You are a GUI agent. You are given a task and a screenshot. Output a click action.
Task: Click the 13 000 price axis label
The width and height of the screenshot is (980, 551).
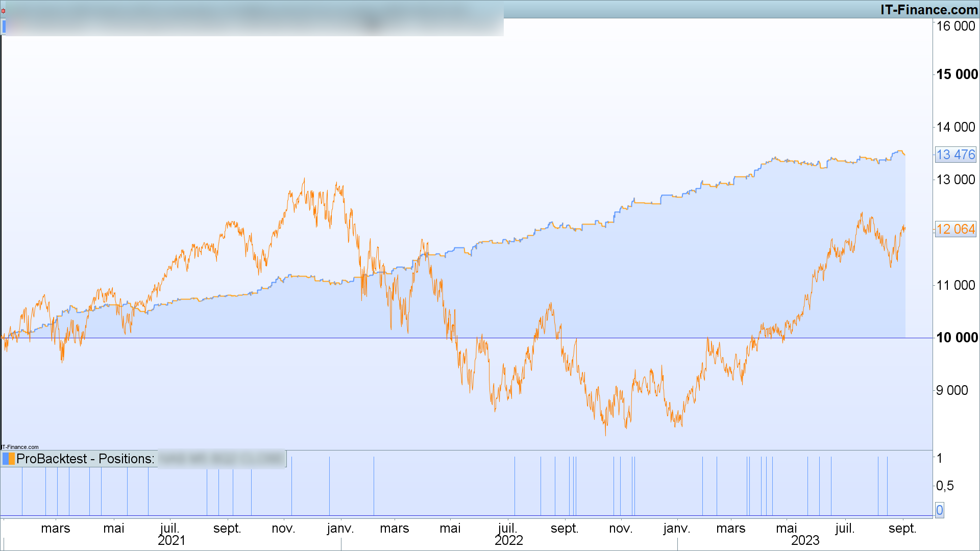pyautogui.click(x=955, y=180)
